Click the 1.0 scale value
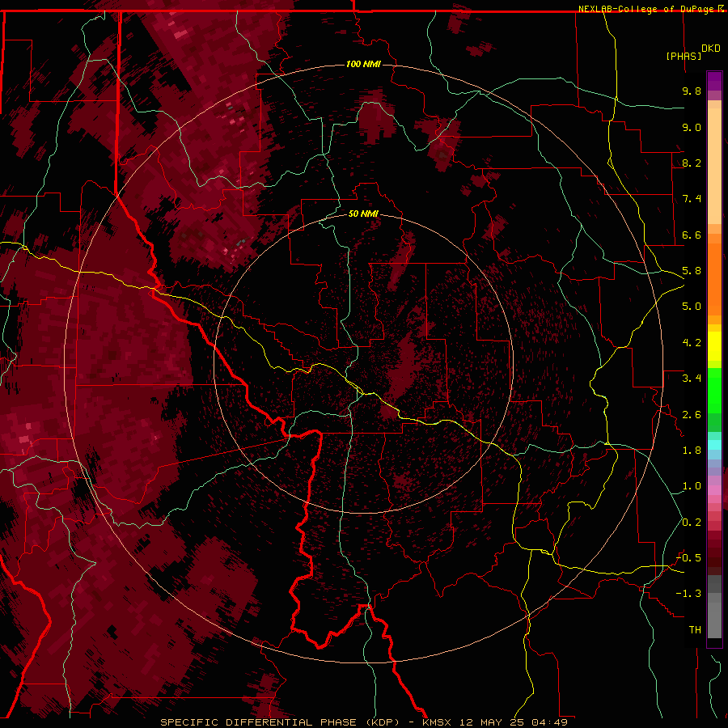This screenshot has height=728, width=728. coord(692,486)
